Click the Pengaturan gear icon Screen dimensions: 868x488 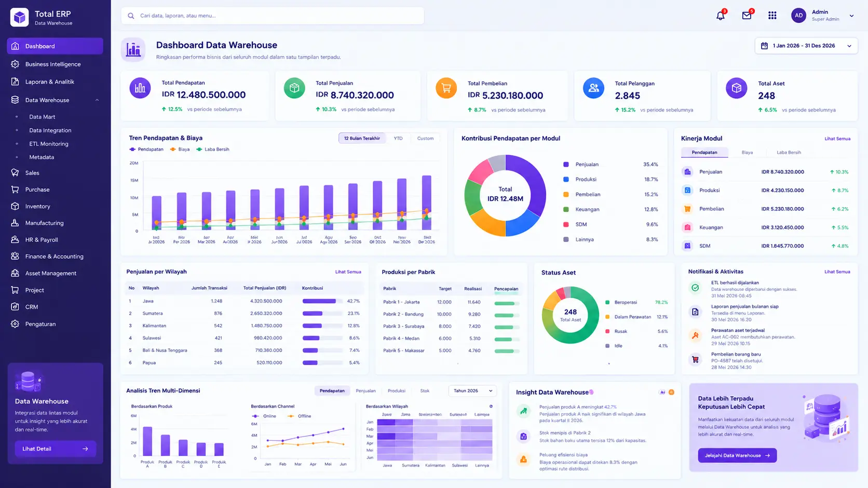15,324
